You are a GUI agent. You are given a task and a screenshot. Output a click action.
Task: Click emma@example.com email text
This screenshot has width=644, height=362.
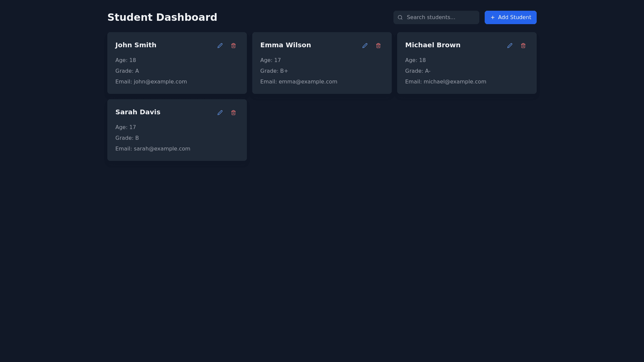click(308, 82)
